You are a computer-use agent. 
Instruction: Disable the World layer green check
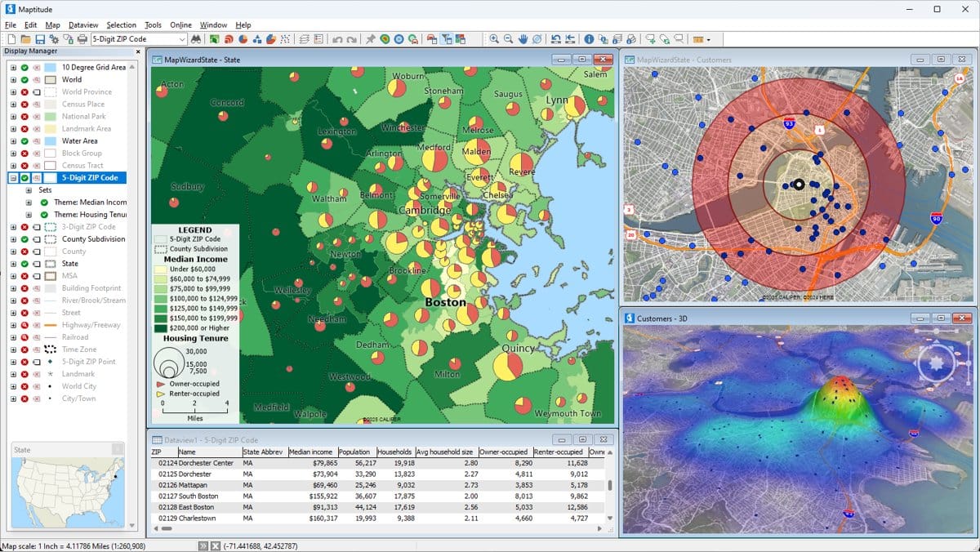click(24, 79)
